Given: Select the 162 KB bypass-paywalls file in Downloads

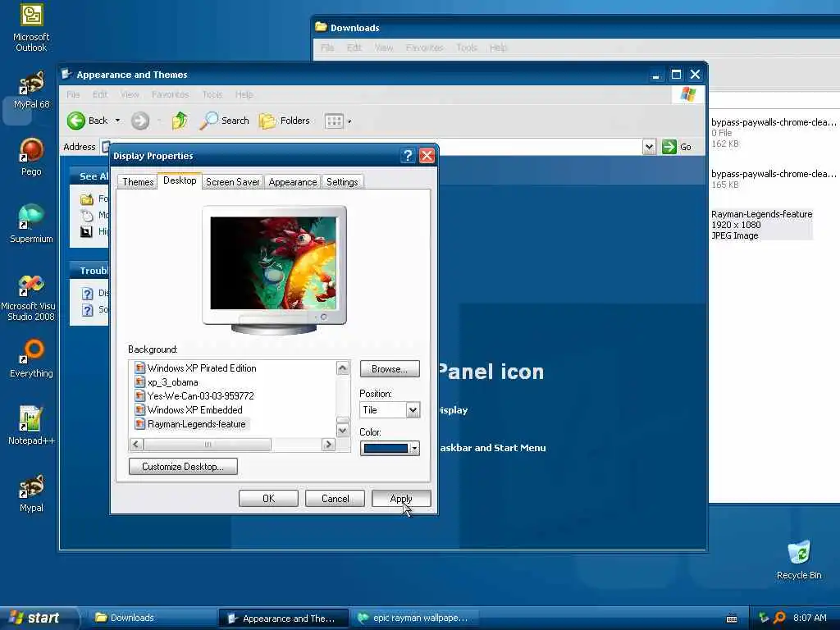Looking at the screenshot, I should coord(773,132).
